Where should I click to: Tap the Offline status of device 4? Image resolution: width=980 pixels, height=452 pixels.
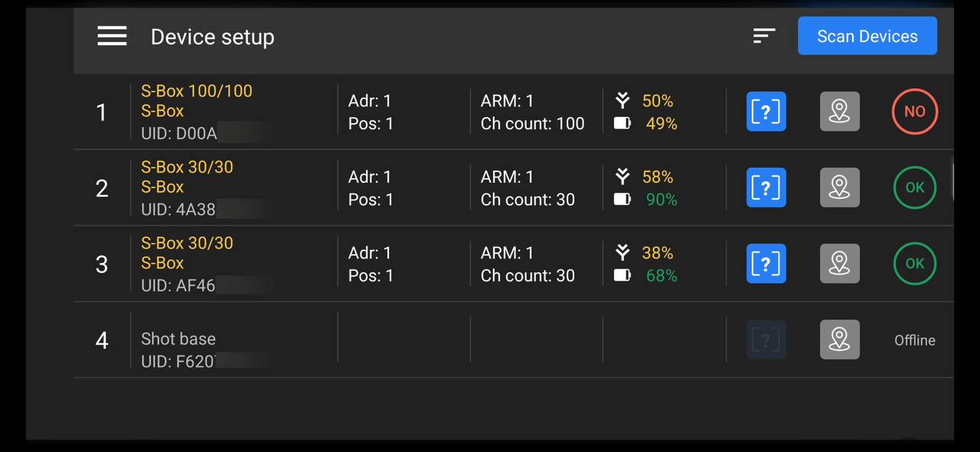[914, 340]
